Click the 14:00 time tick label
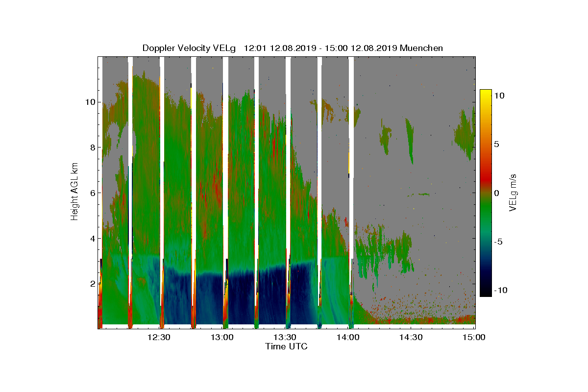This screenshot has width=588, height=392. 347,337
